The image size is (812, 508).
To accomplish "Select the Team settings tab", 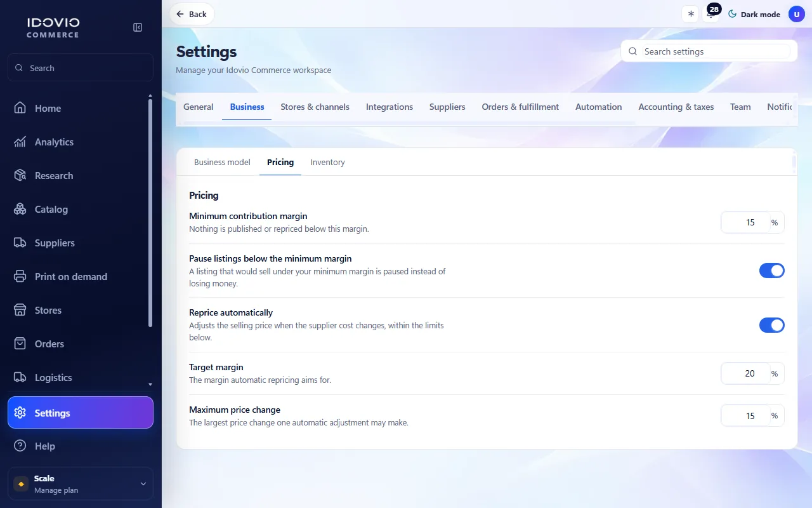I will 740,107.
